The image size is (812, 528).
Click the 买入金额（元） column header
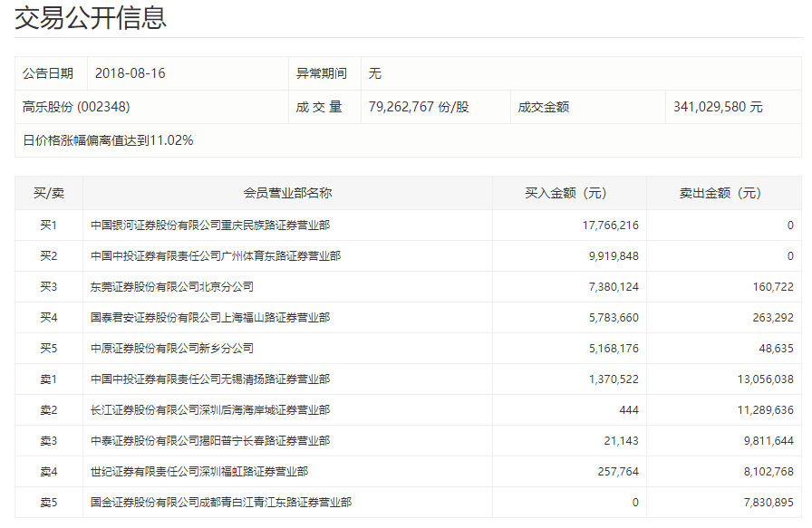click(569, 193)
